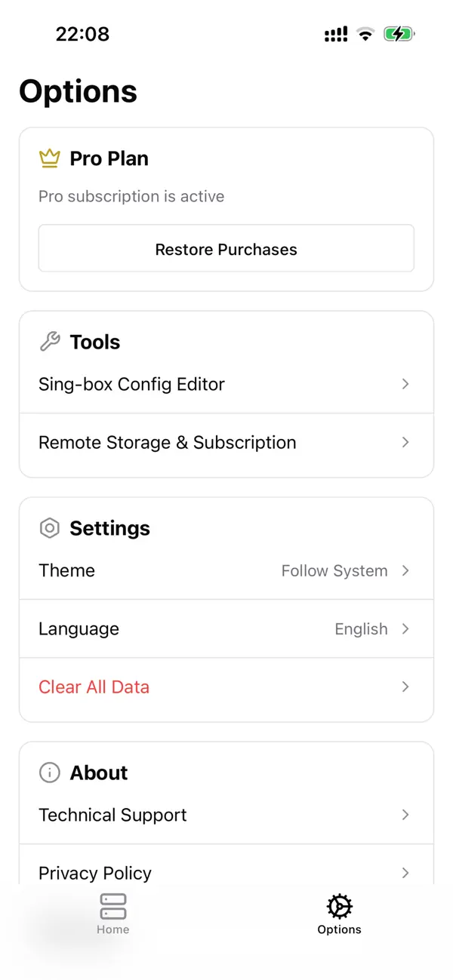Screen dimensions: 453x980
Task: Tap the Restore Purchases button
Action: 226,248
